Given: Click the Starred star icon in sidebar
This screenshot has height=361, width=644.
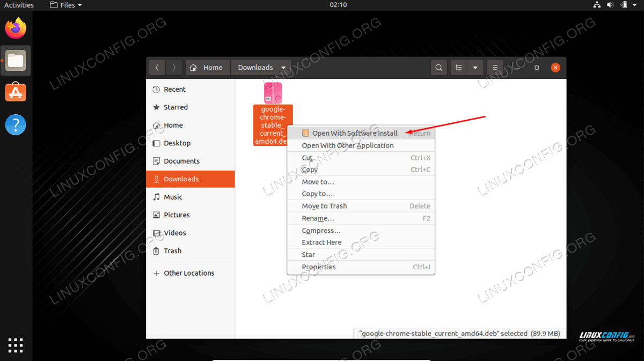Looking at the screenshot, I should coord(156,107).
